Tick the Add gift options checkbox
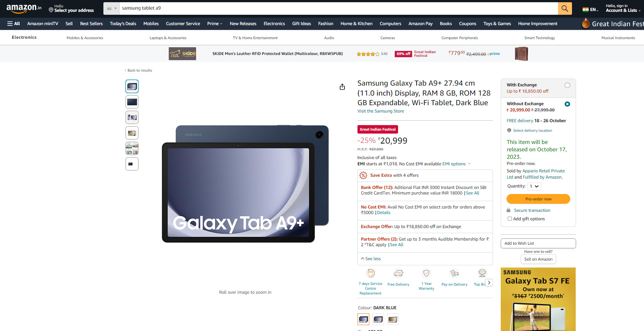644x331 pixels. [x=510, y=219]
